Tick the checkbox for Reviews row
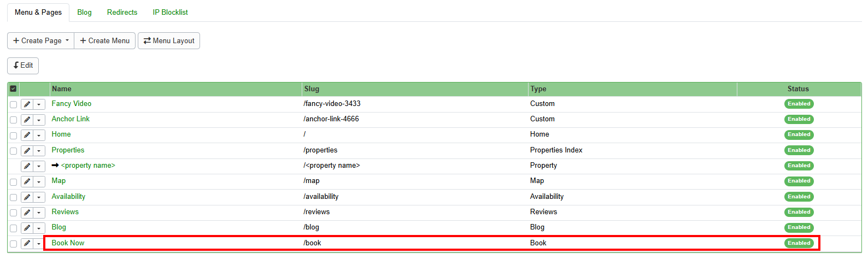The height and width of the screenshot is (259, 868). [x=13, y=213]
